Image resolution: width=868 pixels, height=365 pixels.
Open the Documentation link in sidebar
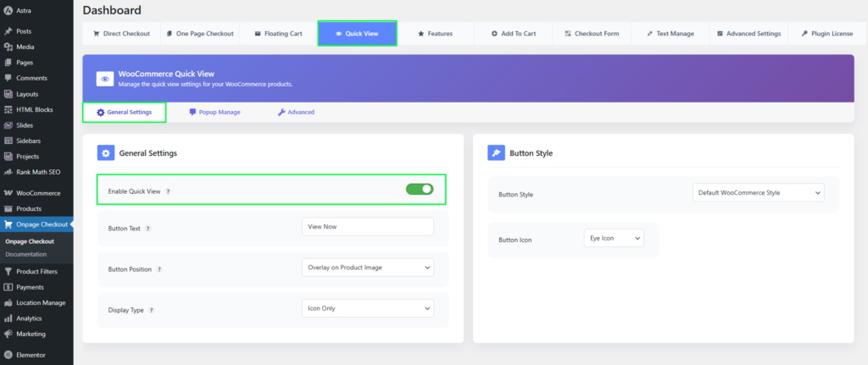(25, 254)
